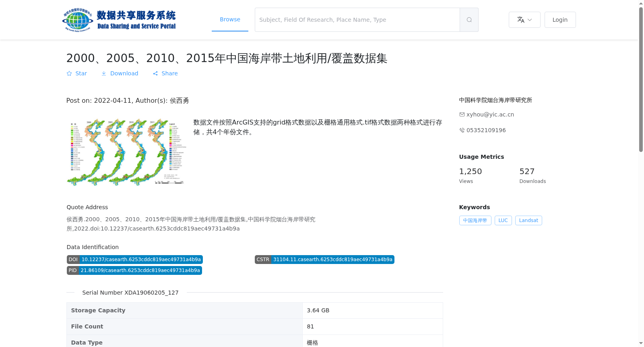The height and width of the screenshot is (347, 644).
Task: Click the 'Storage Capacity' row label
Action: point(98,310)
